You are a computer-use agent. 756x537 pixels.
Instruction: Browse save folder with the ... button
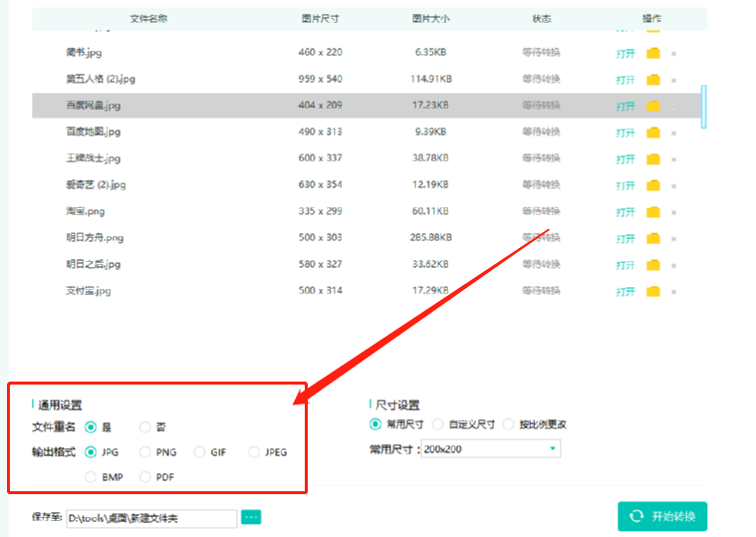251,517
